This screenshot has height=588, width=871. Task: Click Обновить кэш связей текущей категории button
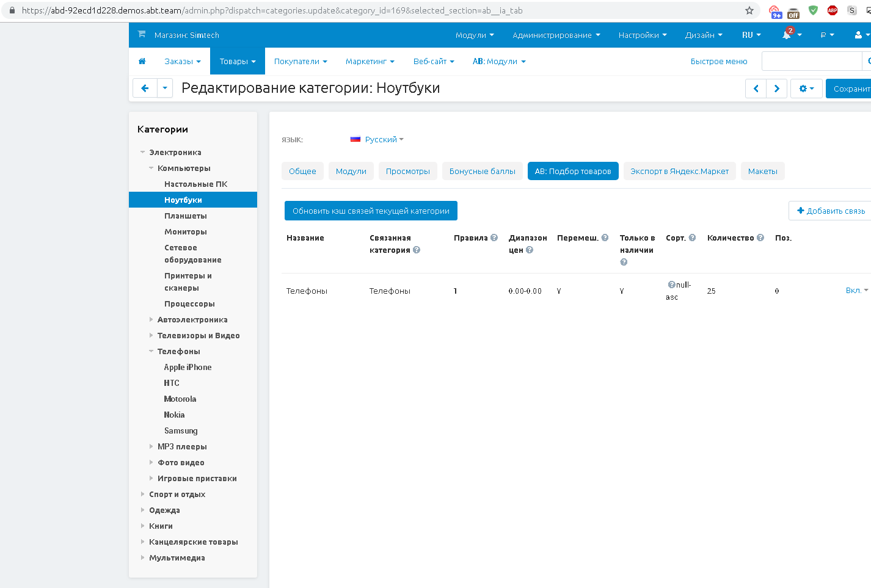(371, 211)
